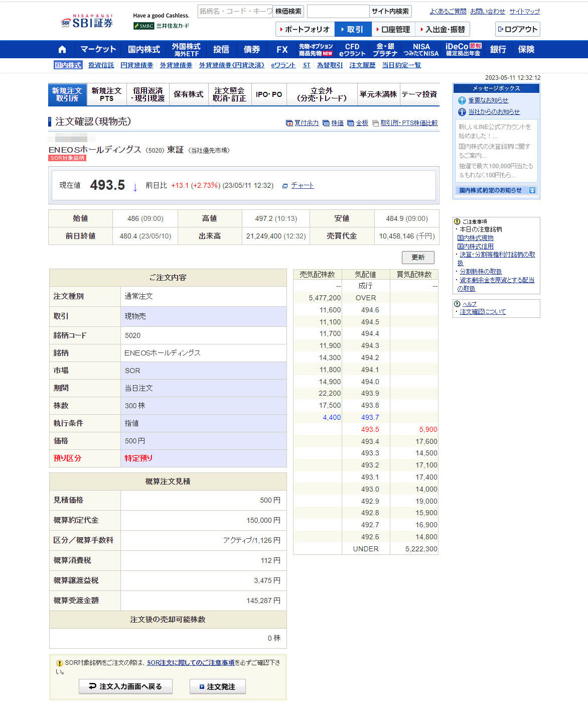The height and width of the screenshot is (713, 588).
Task: Open the 取引所・PTS株価比較 comparison link
Action: pyautogui.click(x=405, y=123)
